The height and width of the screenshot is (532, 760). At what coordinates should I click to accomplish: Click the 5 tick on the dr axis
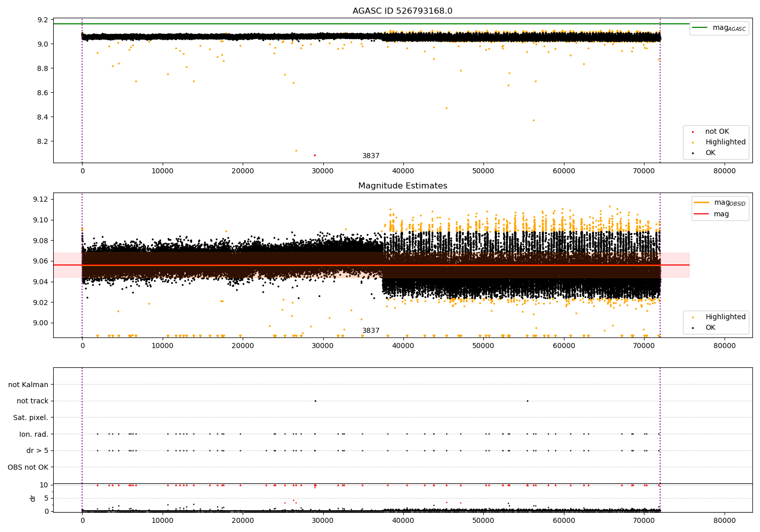coord(47,498)
